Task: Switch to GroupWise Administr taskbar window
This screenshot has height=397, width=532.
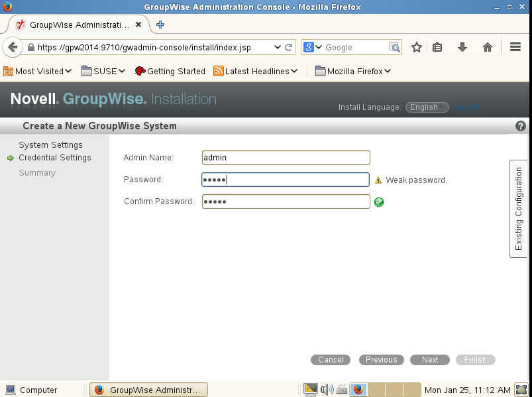Action: 148,390
